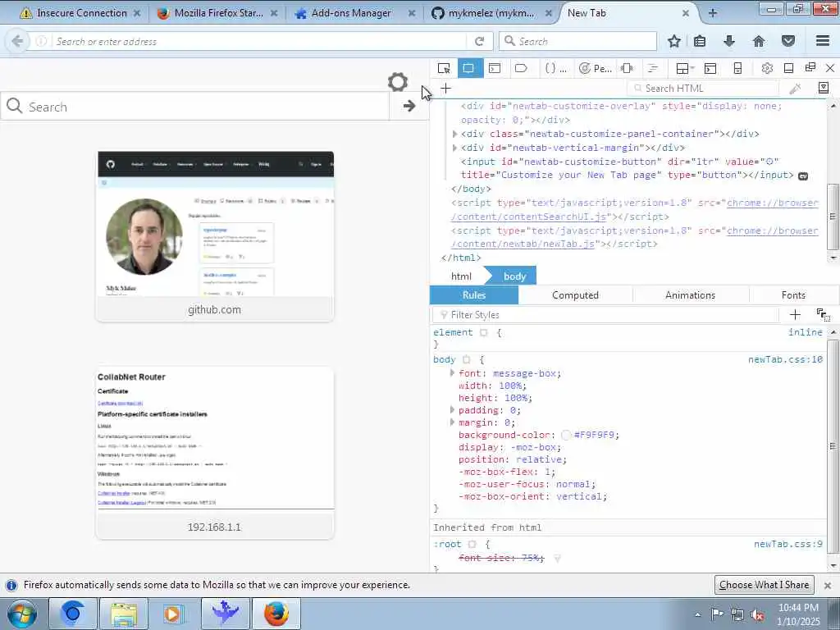Activate the pick-an-element tool in devtools

444,68
